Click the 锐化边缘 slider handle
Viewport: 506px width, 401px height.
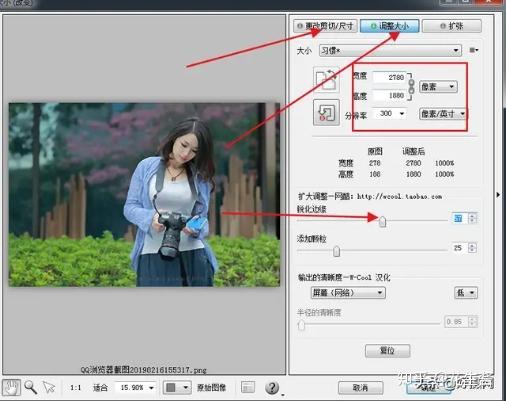(383, 221)
